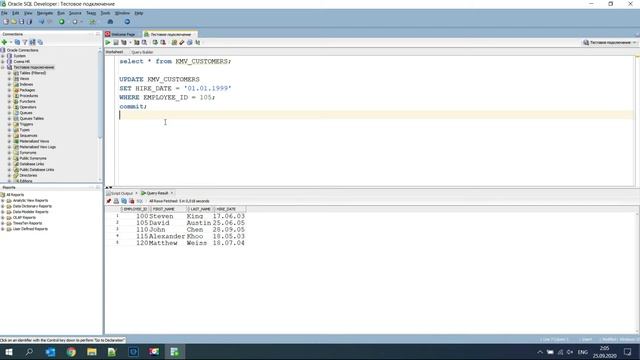Open the View menu
The width and height of the screenshot is (640, 360).
[x=28, y=13]
